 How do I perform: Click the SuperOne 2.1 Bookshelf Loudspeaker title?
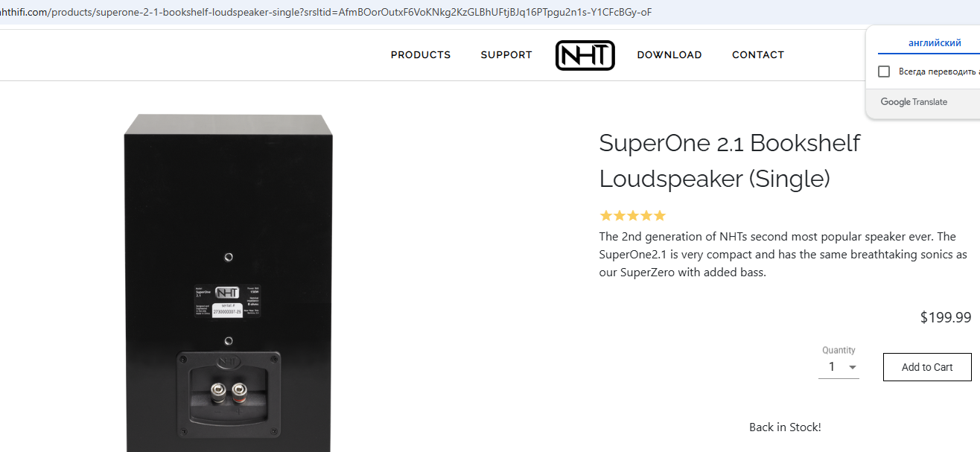730,160
